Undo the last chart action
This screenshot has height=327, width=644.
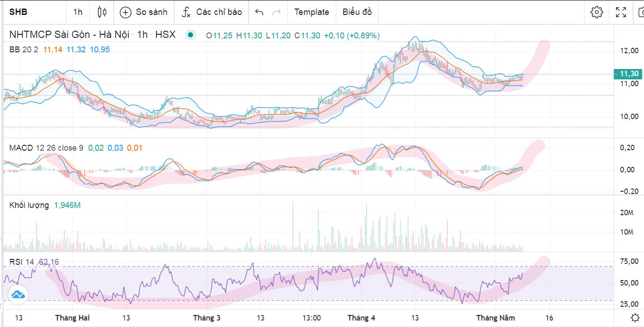point(259,12)
